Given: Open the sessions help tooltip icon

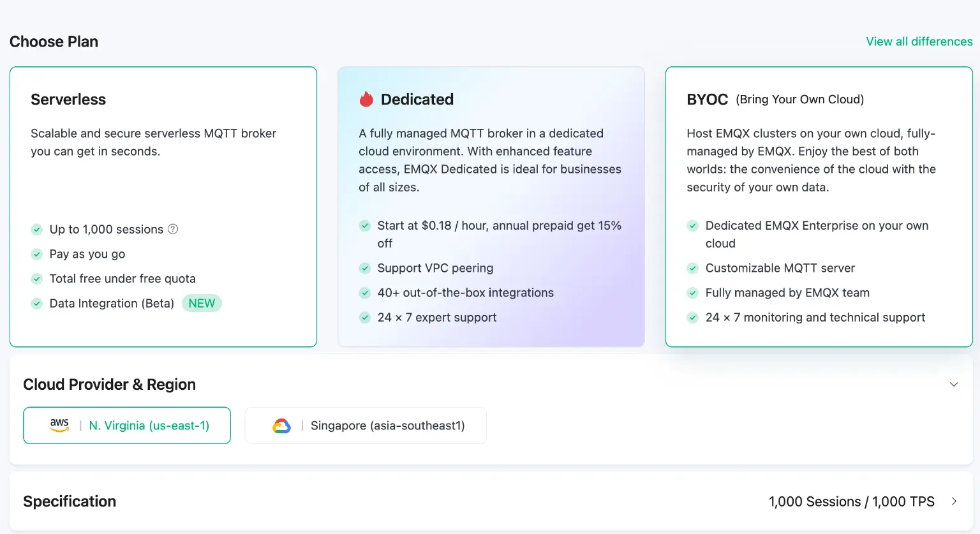Looking at the screenshot, I should [x=172, y=229].
